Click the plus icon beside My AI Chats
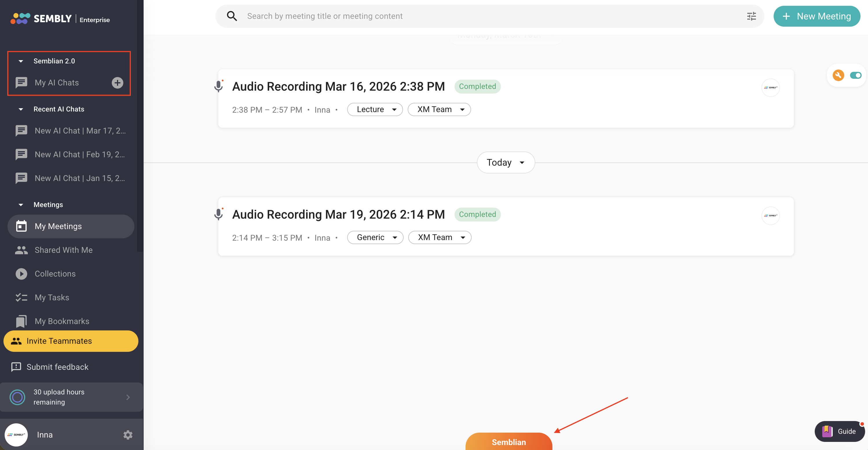The image size is (868, 450). pyautogui.click(x=117, y=83)
